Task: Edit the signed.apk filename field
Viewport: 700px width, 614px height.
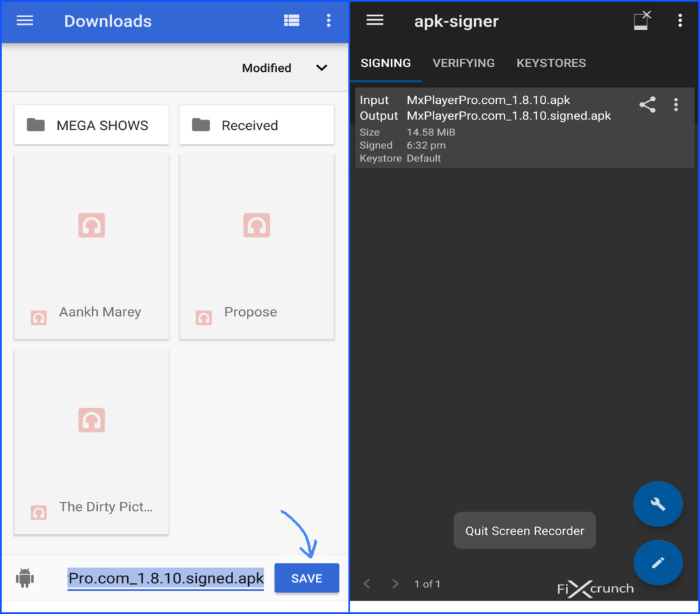Action: tap(165, 578)
